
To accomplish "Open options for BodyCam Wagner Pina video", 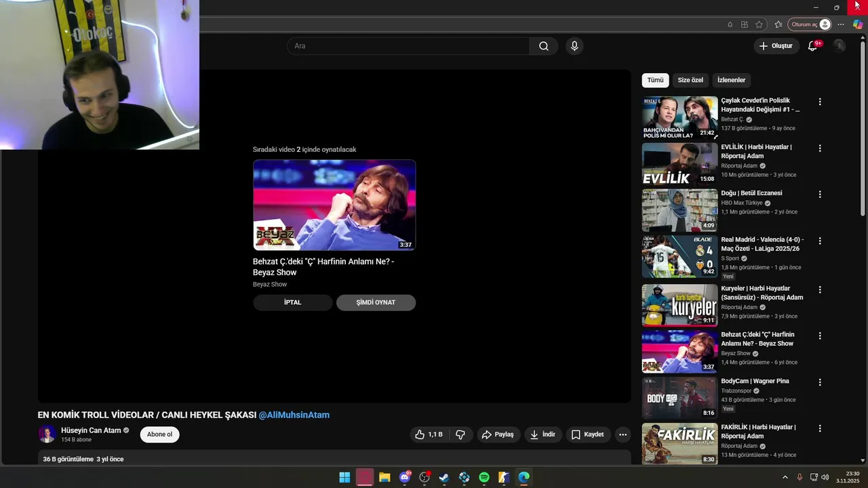I will (x=820, y=382).
